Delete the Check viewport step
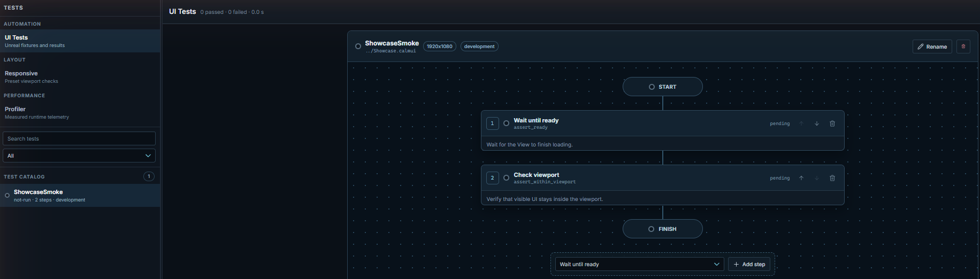Screen dimensions: 980x279 832,178
